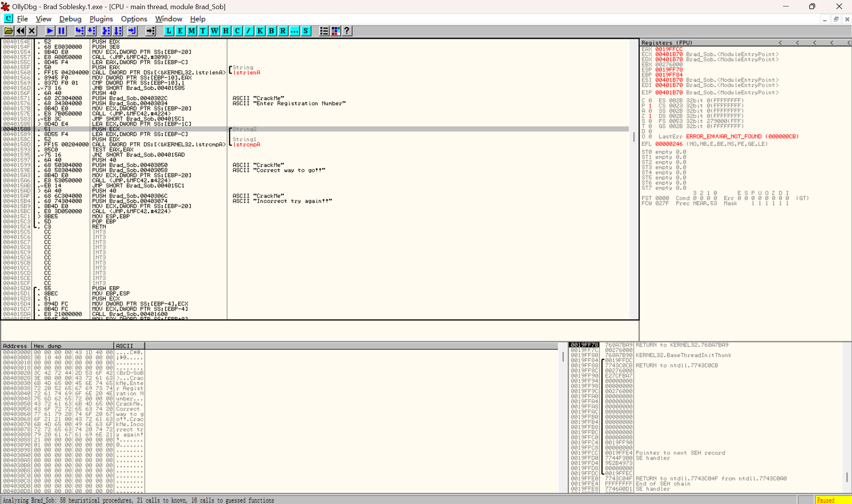Open the appearance colors grid icon
This screenshot has height=504, width=852.
(335, 31)
